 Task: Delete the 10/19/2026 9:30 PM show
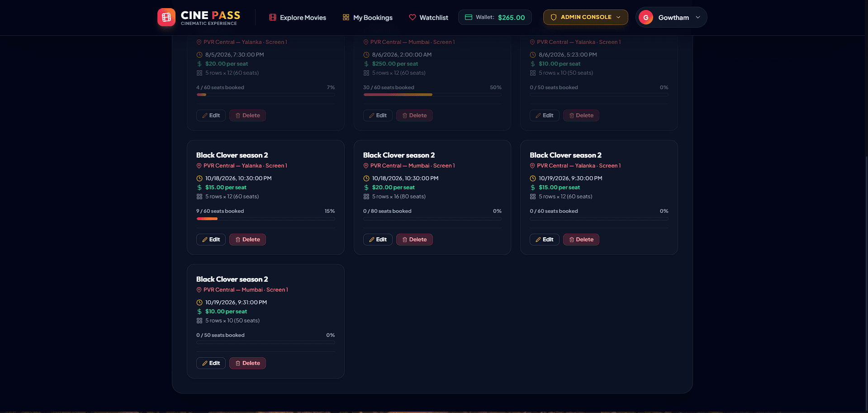tap(581, 240)
